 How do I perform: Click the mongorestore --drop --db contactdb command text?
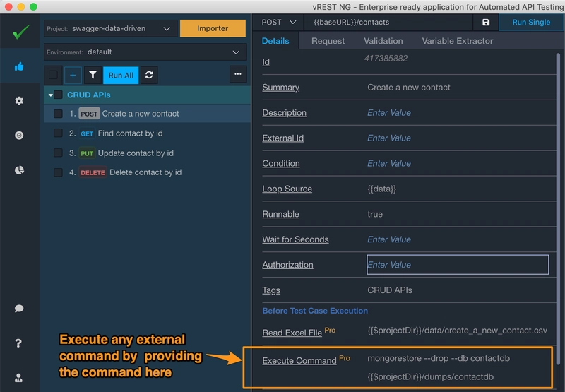pyautogui.click(x=439, y=359)
